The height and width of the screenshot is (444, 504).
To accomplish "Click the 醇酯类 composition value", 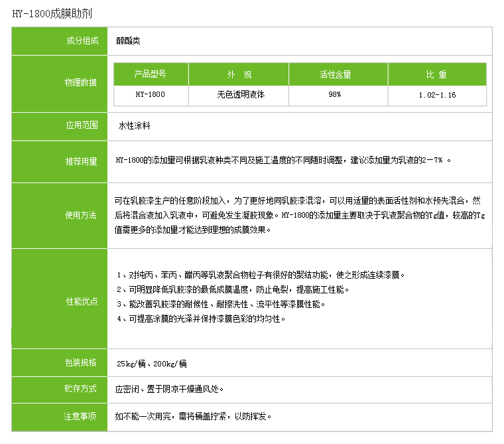I will click(128, 40).
